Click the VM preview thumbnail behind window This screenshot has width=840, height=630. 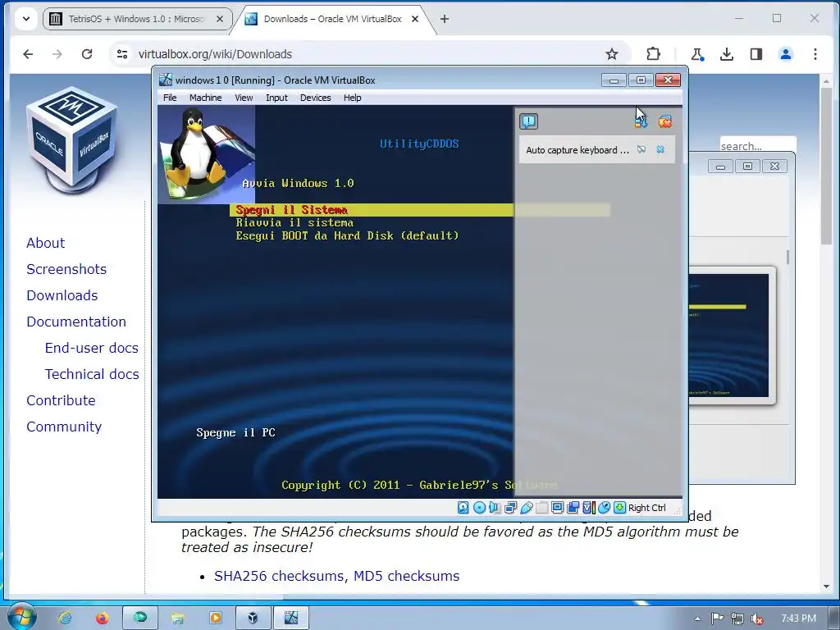coord(731,336)
